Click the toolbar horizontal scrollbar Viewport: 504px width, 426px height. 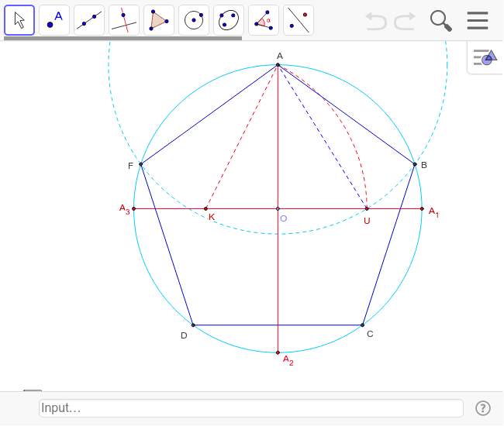click(123, 38)
